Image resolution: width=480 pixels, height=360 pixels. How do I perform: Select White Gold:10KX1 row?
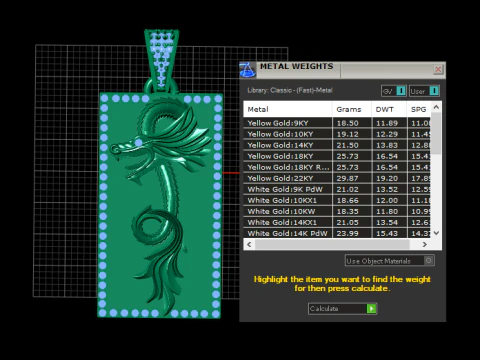(337, 200)
